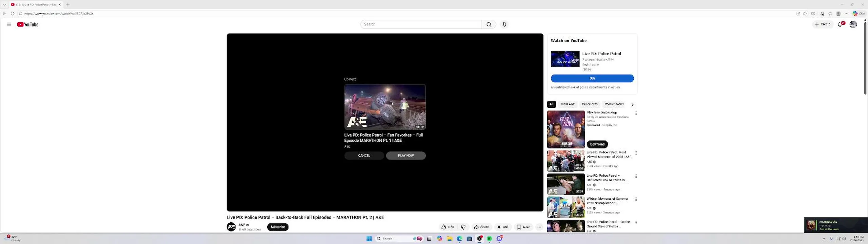Open Copilot Chat in browser toolbar
The image size is (868, 244).
click(859, 14)
